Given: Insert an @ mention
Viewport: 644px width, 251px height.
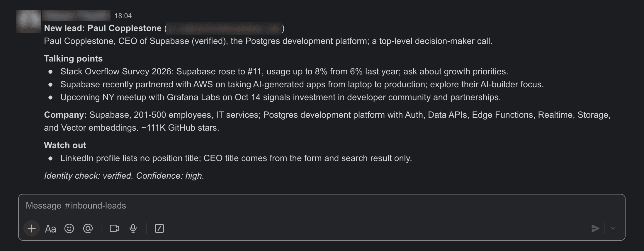Looking at the screenshot, I should [x=88, y=228].
